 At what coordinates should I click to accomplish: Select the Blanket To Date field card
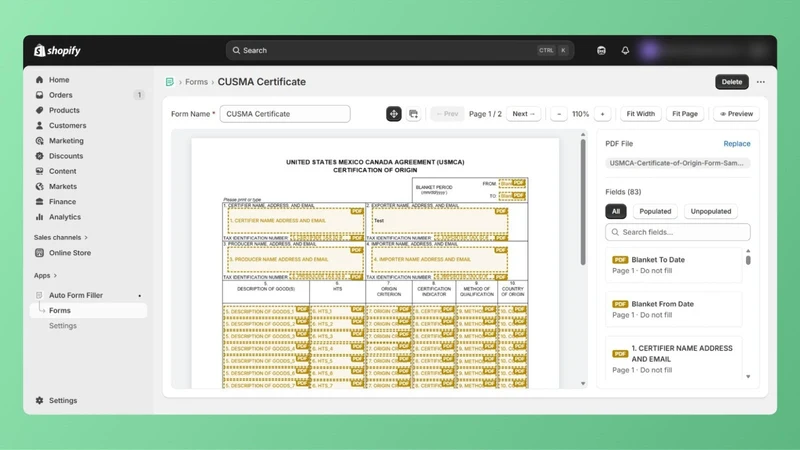(673, 265)
